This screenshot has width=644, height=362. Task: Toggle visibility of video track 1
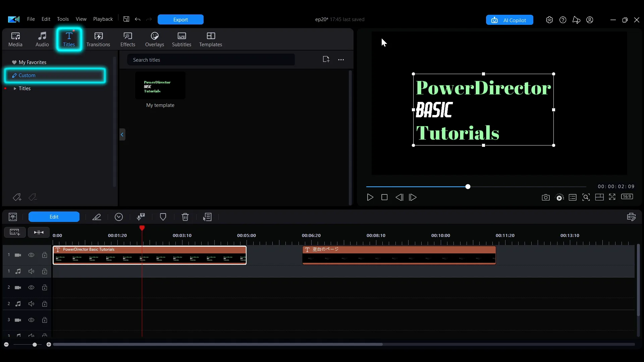(31, 255)
